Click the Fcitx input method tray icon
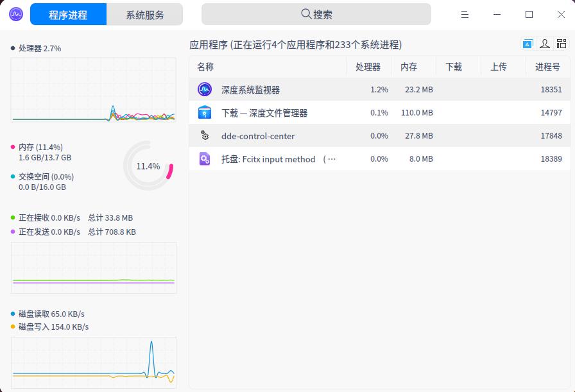The height and width of the screenshot is (392, 575). [x=204, y=158]
